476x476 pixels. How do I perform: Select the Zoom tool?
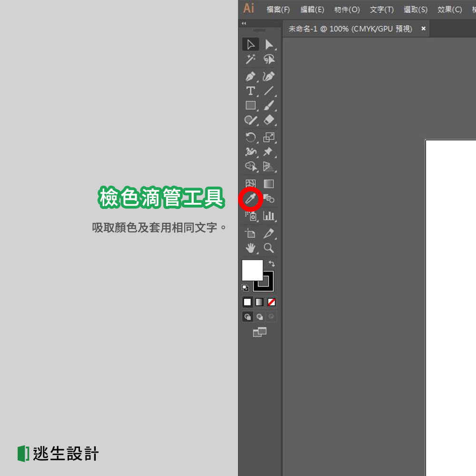pyautogui.click(x=269, y=248)
